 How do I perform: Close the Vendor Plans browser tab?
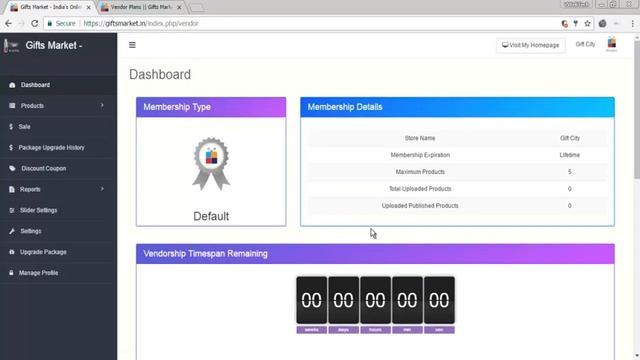tap(179, 7)
